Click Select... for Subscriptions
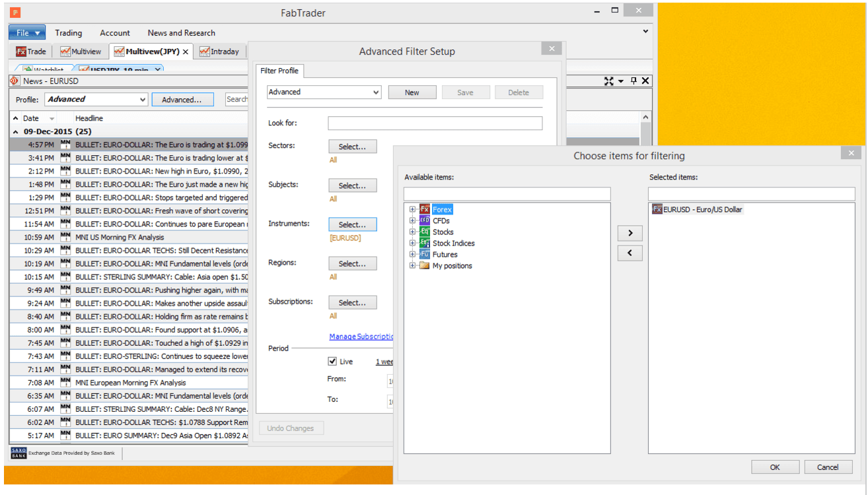Viewport: 868px width, 495px height. coord(353,302)
